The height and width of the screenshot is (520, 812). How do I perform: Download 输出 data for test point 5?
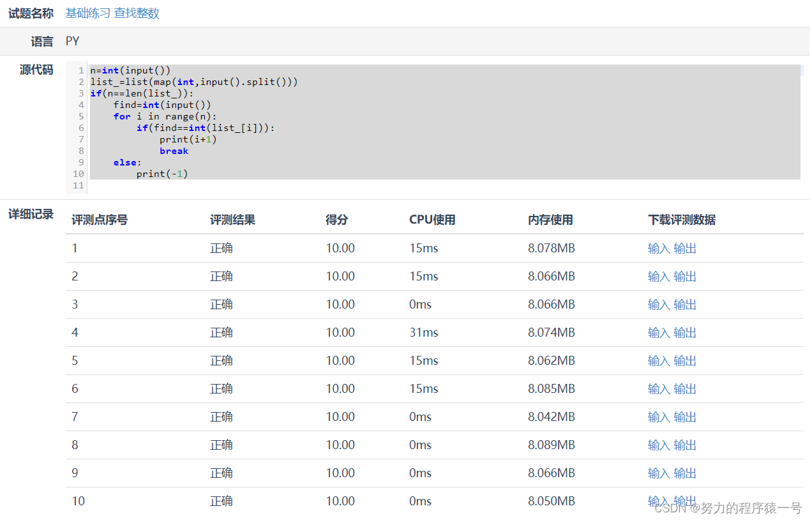click(x=685, y=361)
